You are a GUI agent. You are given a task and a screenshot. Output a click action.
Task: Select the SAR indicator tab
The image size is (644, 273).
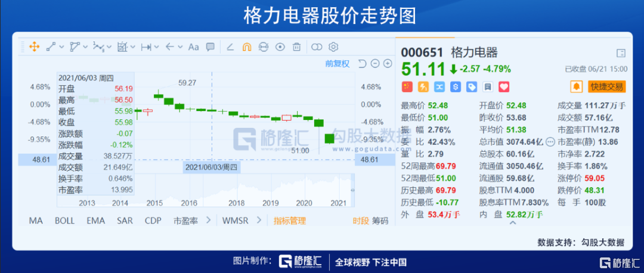125,220
